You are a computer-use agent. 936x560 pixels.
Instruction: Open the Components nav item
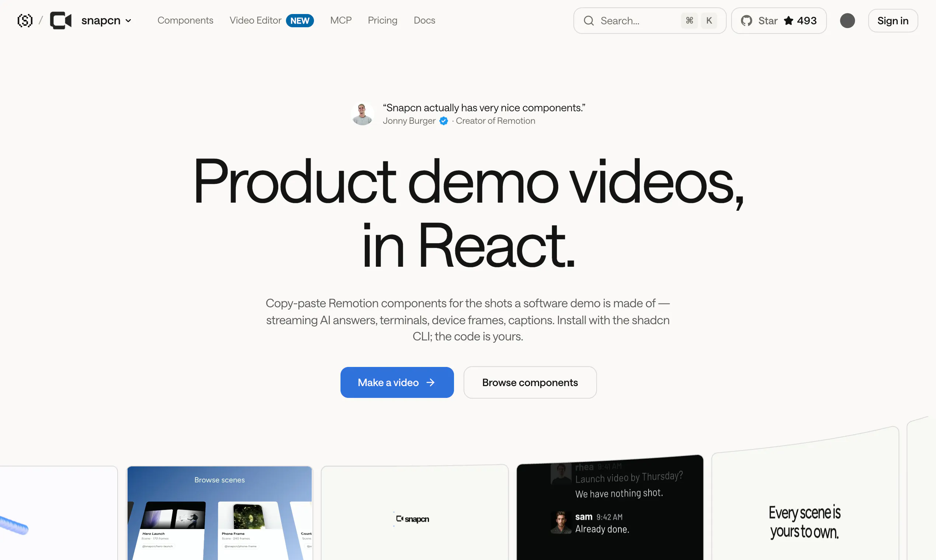(185, 20)
